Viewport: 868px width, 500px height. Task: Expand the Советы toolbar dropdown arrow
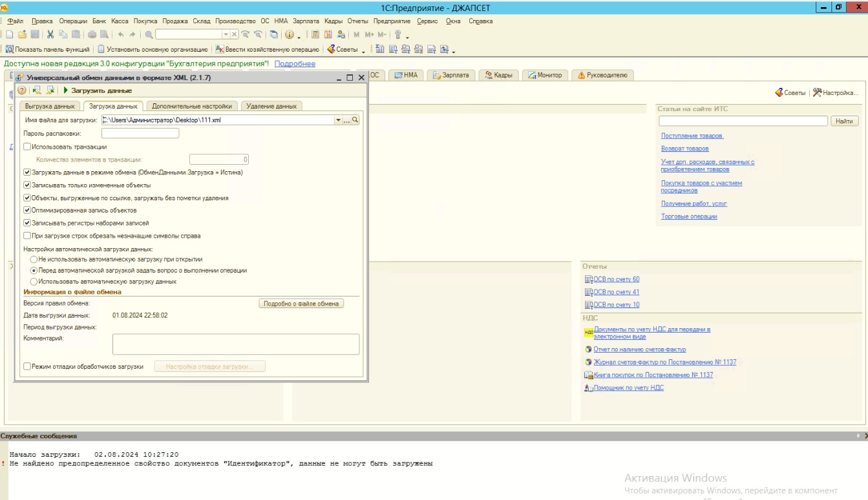[x=363, y=50]
